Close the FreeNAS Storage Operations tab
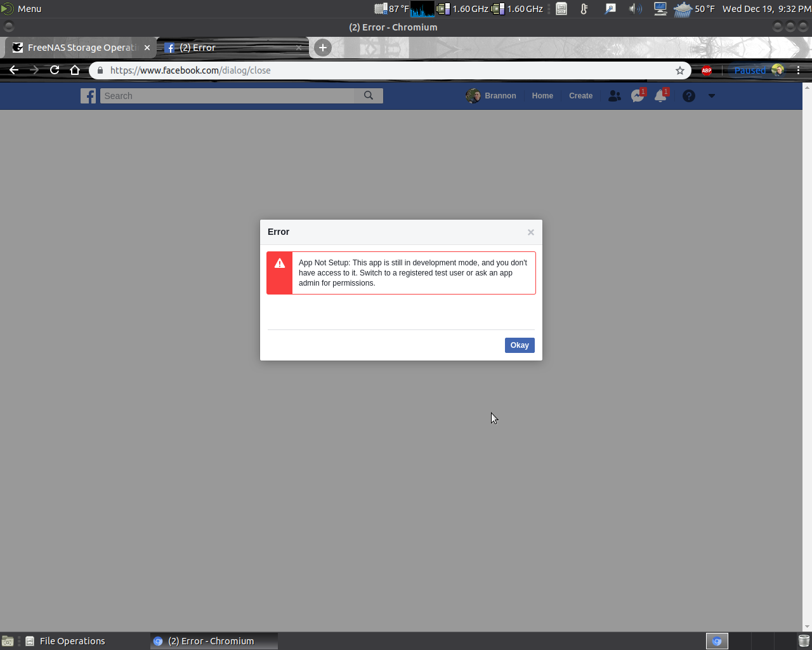The image size is (812, 650). (x=147, y=48)
